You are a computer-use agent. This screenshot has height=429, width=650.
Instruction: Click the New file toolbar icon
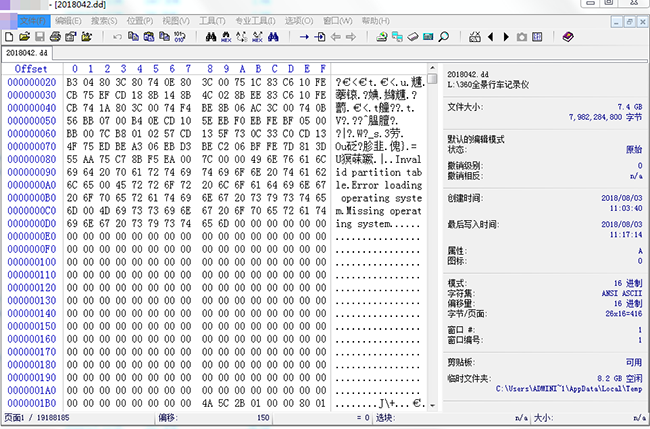click(10, 37)
